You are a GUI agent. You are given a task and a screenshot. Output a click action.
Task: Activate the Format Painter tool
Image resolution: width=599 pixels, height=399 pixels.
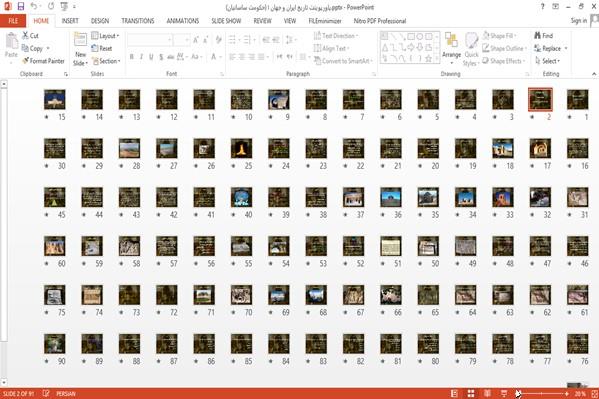(43, 61)
